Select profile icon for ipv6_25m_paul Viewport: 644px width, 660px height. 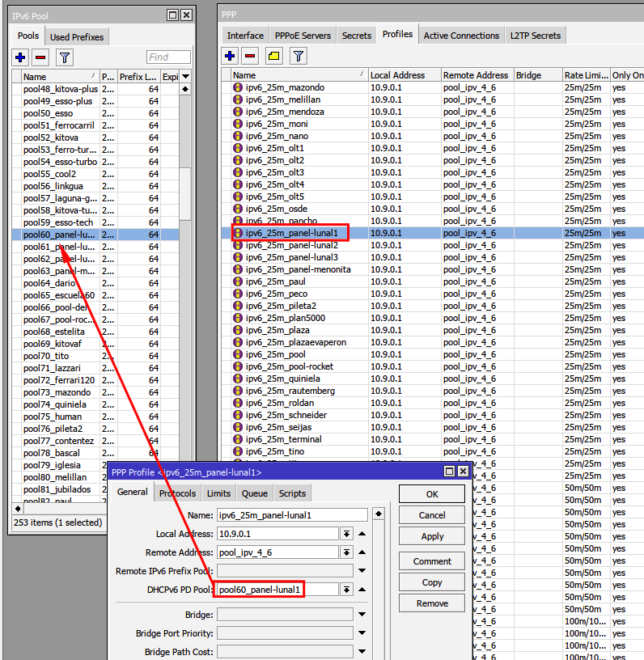click(238, 281)
